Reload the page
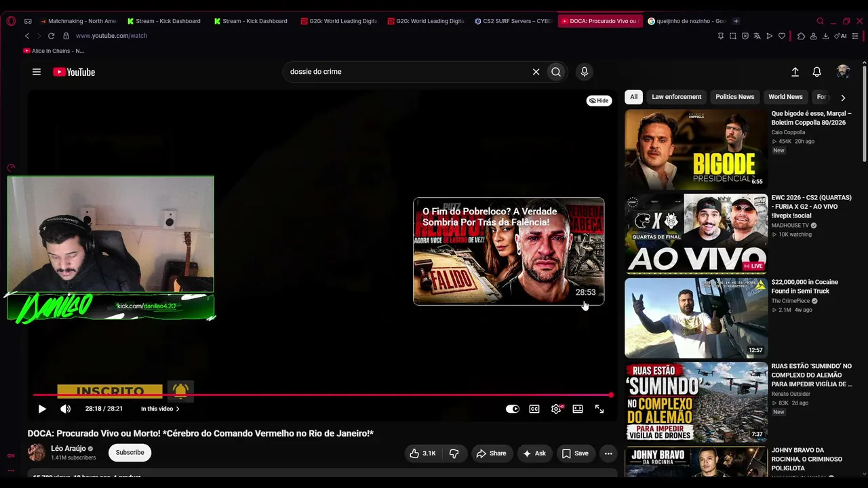This screenshot has height=488, width=868. tap(51, 36)
